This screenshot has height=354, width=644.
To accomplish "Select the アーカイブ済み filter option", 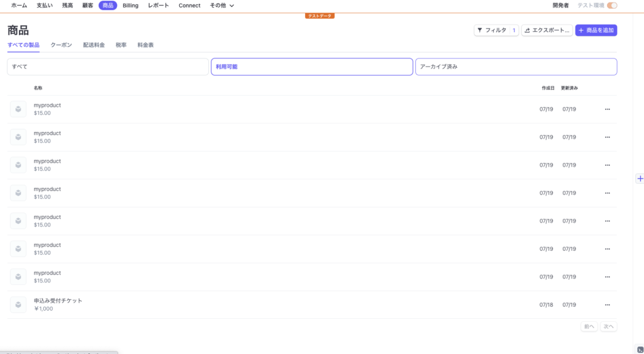I will click(x=516, y=67).
